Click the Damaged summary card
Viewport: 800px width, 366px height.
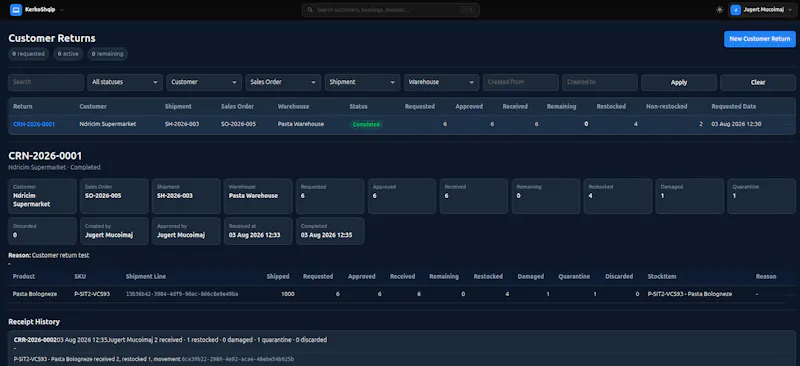[x=690, y=196]
